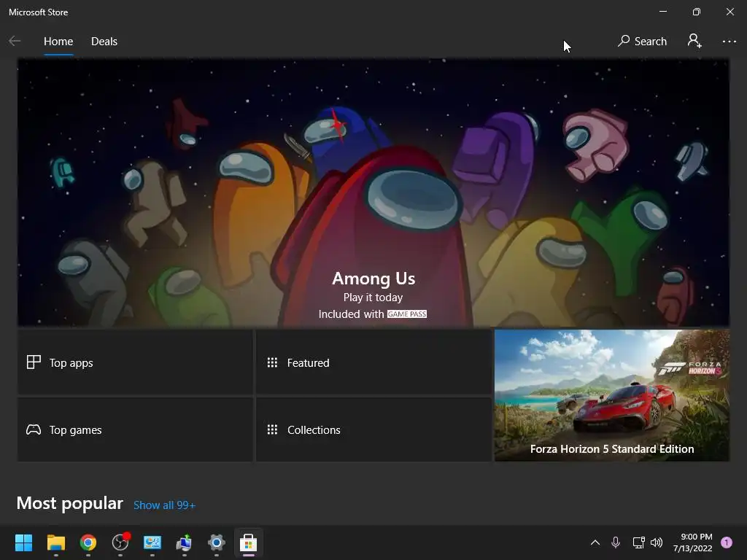
Task: Open the taskbar app right of Control Panel
Action: click(185, 542)
